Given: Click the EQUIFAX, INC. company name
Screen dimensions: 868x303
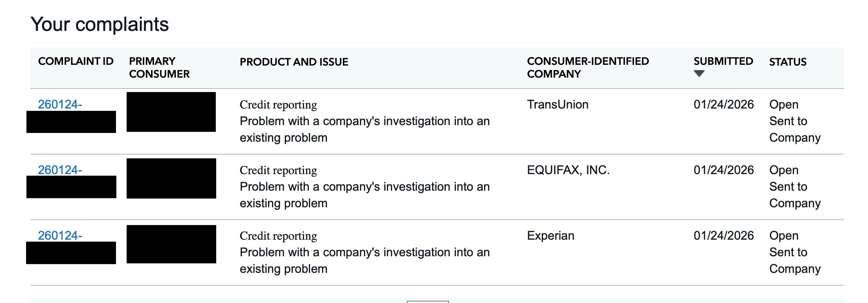Looking at the screenshot, I should click(568, 170).
